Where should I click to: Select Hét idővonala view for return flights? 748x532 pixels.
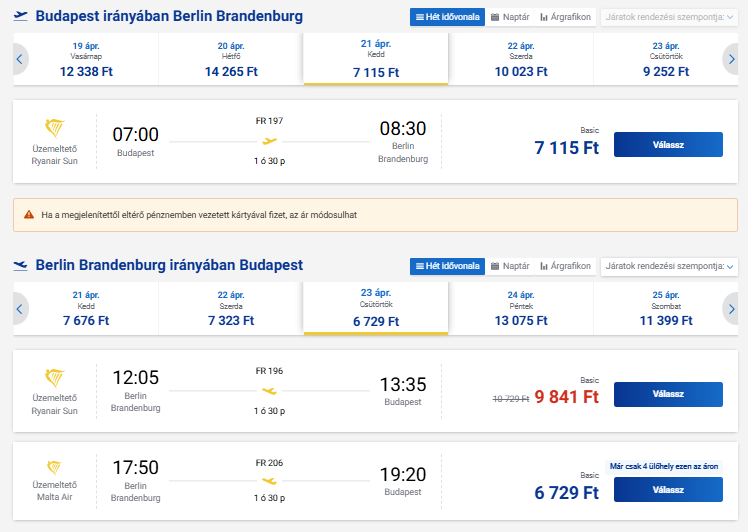coord(446,266)
